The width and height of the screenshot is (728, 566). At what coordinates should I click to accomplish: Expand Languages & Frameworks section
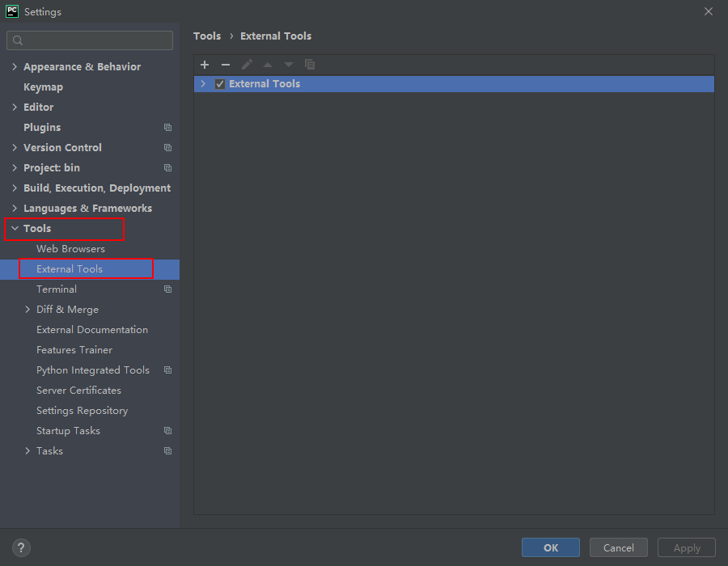coord(15,209)
